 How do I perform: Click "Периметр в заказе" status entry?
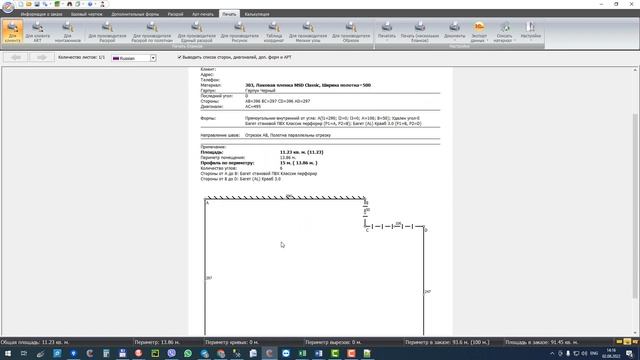[x=447, y=342]
